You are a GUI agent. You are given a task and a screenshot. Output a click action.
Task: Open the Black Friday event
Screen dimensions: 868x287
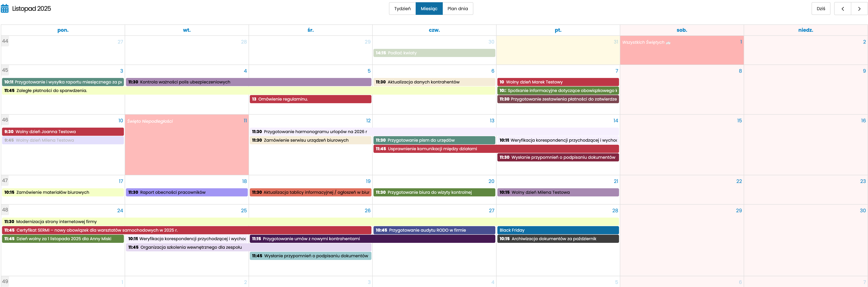coord(558,230)
